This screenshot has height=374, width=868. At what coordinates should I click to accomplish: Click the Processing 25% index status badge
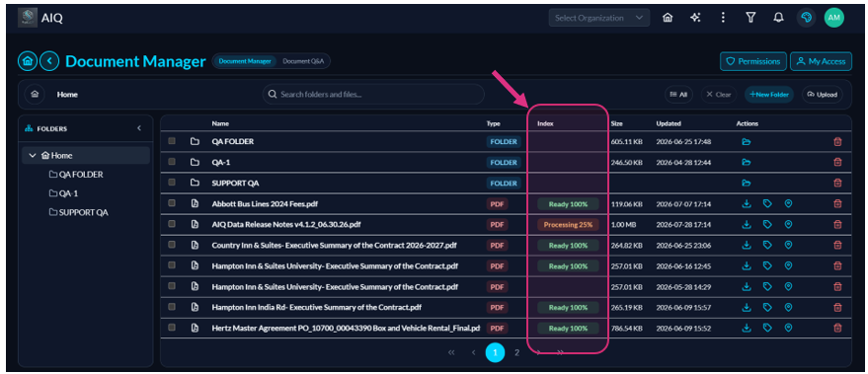click(x=568, y=225)
